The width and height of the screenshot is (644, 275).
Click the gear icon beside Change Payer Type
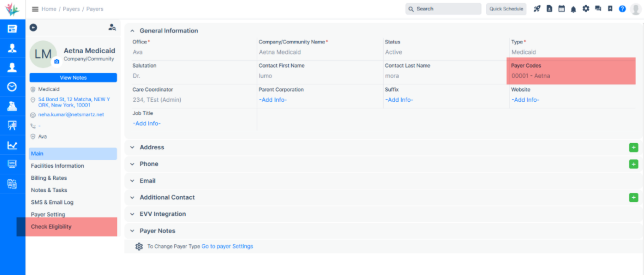(139, 247)
